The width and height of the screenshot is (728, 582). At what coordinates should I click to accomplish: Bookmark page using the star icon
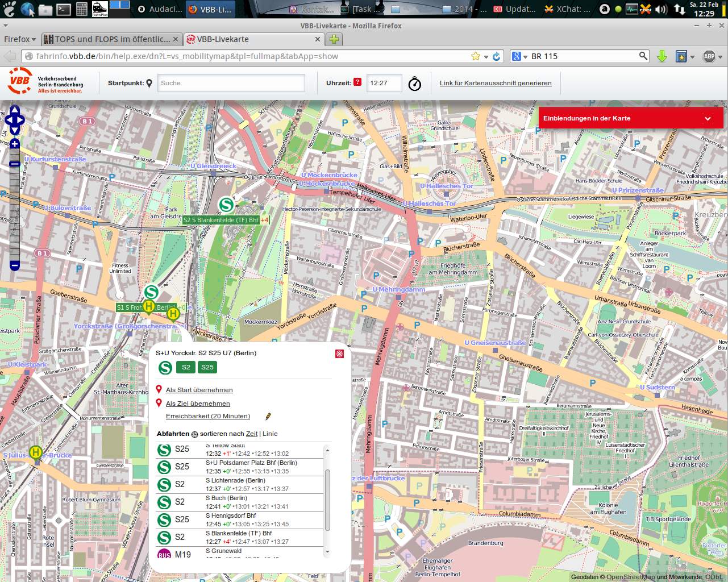click(475, 56)
